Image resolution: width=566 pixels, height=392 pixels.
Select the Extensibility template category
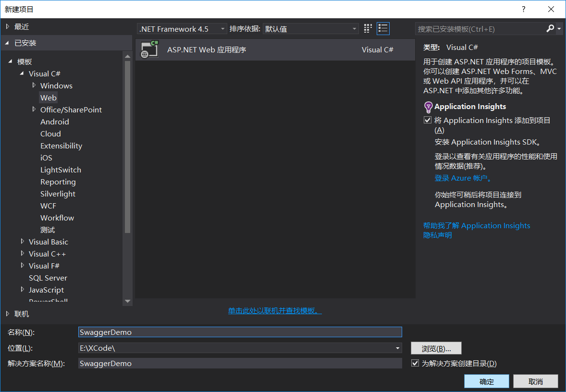(x=62, y=146)
